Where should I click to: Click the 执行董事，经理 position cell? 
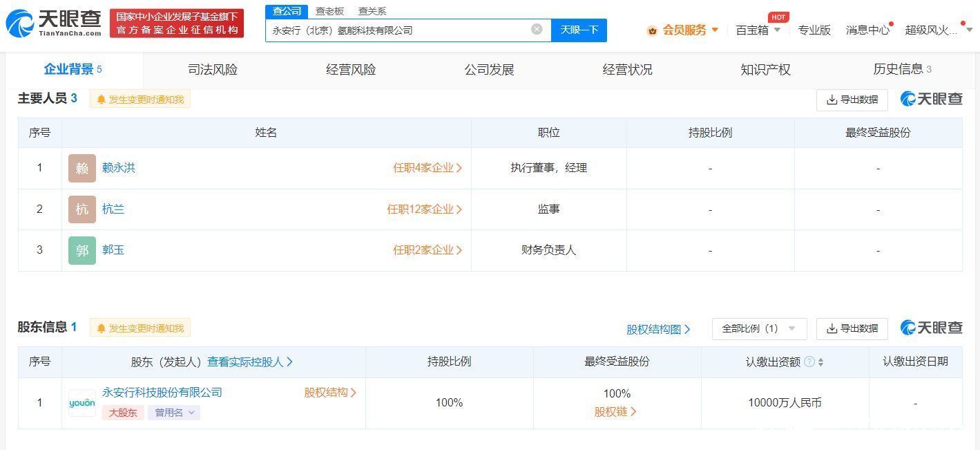click(x=548, y=167)
